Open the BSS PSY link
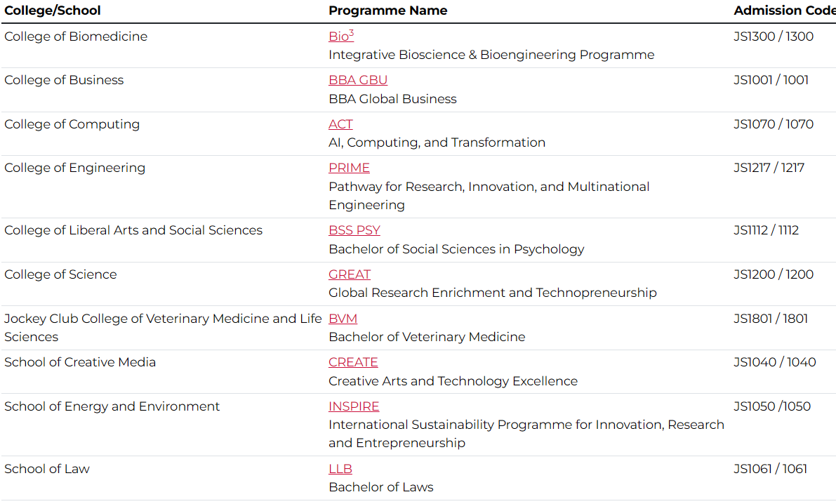This screenshot has width=836, height=504. (x=354, y=230)
